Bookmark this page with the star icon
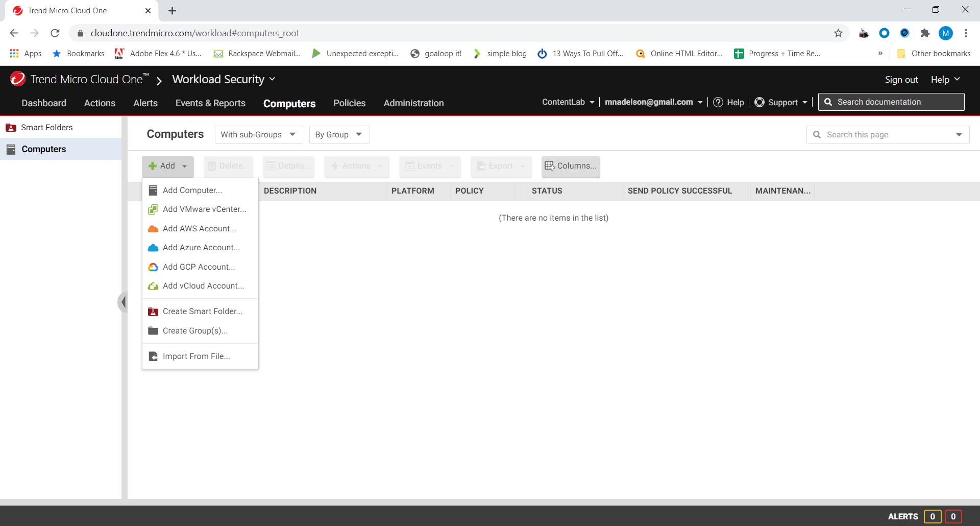The image size is (980, 526). pyautogui.click(x=838, y=33)
